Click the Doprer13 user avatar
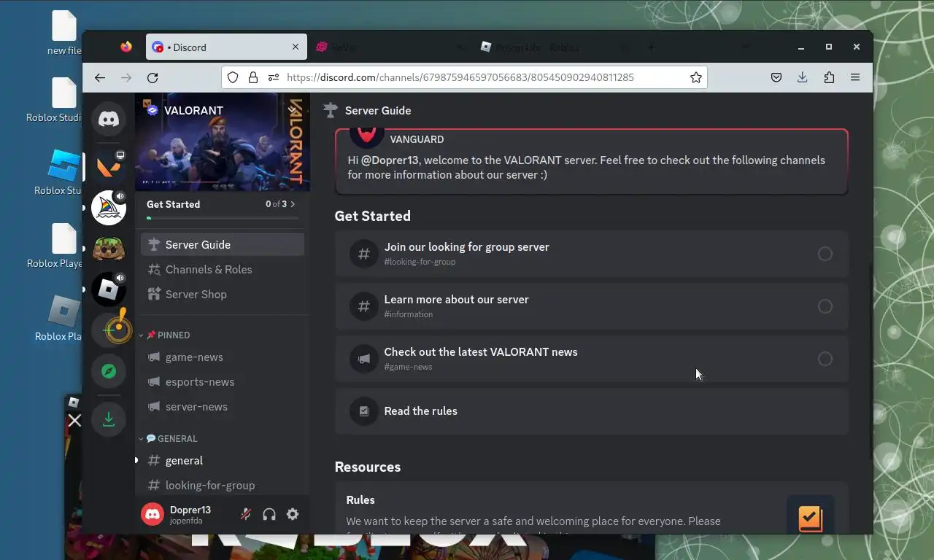934x560 pixels. coord(153,514)
